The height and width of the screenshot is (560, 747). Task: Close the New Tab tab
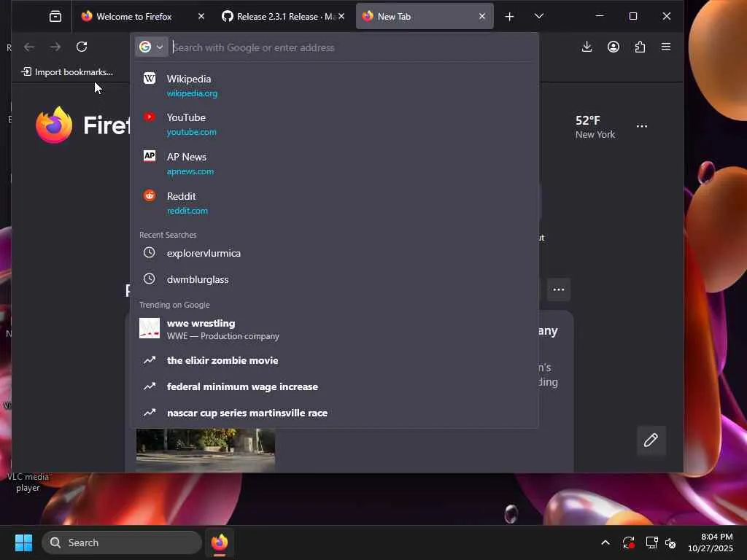click(x=482, y=17)
